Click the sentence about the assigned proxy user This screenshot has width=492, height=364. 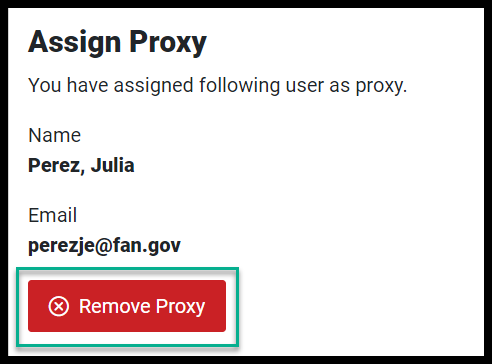pyautogui.click(x=218, y=86)
